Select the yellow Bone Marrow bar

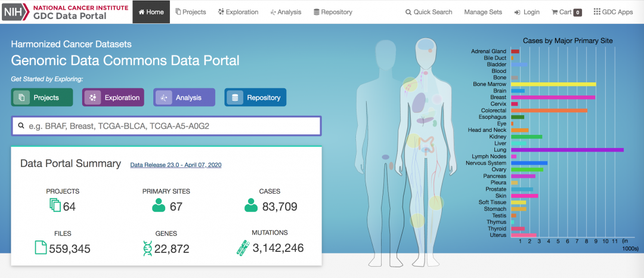(x=553, y=84)
